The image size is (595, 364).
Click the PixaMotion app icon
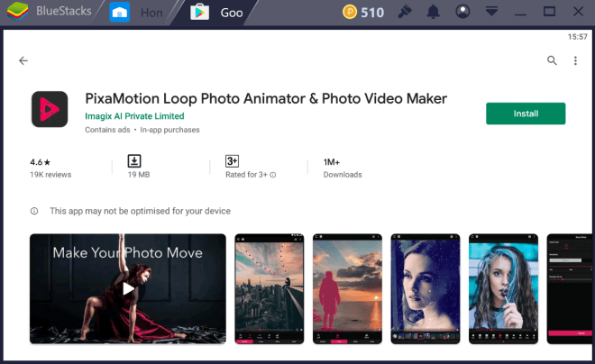[x=50, y=109]
